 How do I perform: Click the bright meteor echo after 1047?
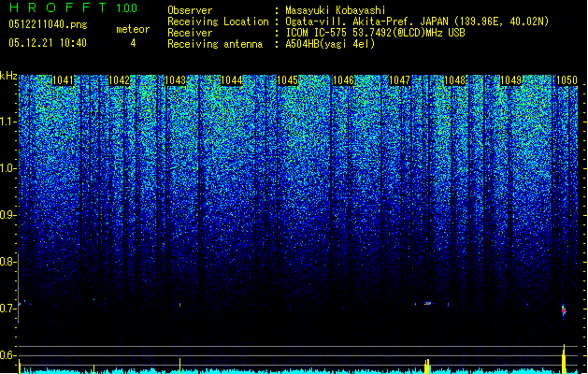(x=427, y=303)
